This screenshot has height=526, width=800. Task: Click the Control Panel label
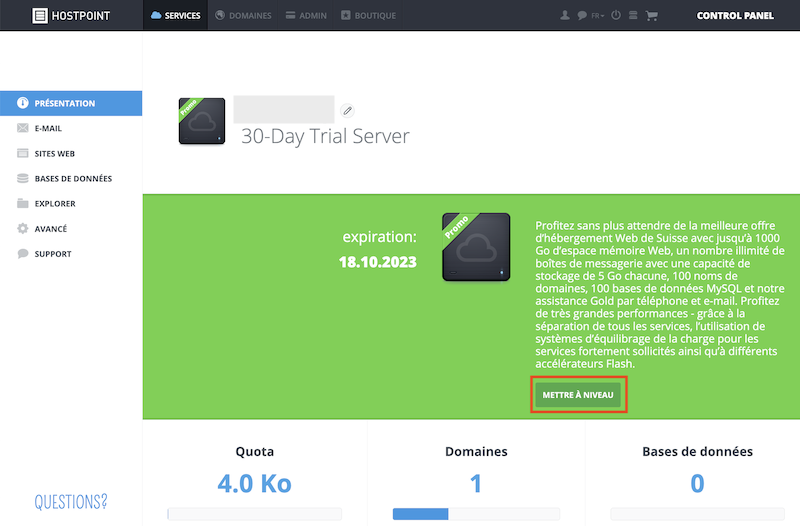pyautogui.click(x=735, y=16)
